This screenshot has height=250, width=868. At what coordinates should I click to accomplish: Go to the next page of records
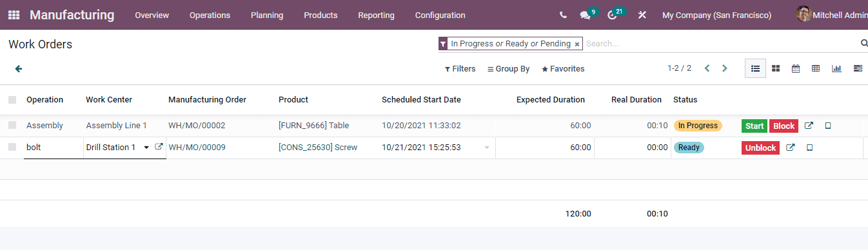(725, 68)
